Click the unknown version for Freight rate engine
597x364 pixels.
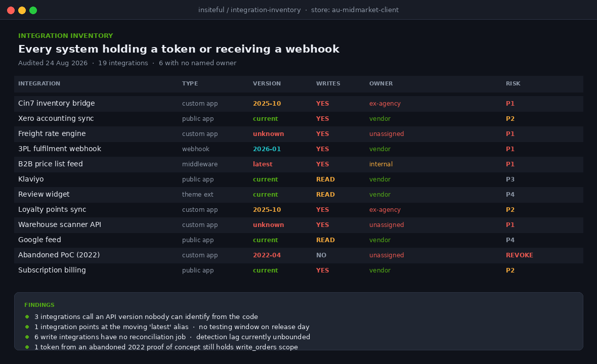tap(269, 134)
